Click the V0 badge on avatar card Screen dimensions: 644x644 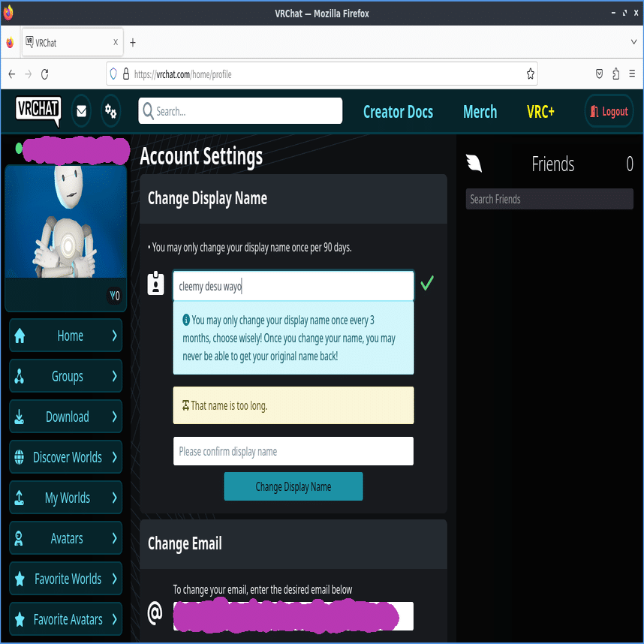115,295
